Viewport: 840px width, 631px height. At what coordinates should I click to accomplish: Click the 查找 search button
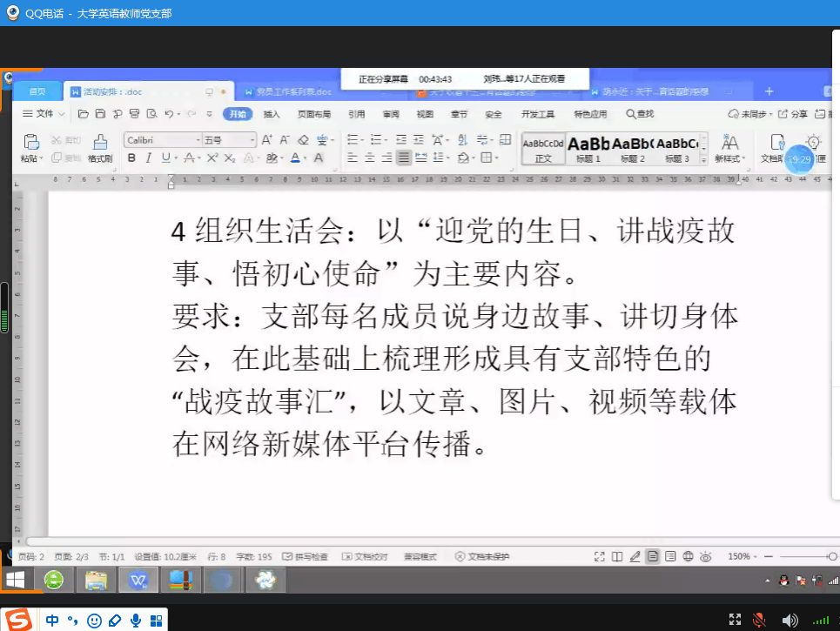click(640, 113)
